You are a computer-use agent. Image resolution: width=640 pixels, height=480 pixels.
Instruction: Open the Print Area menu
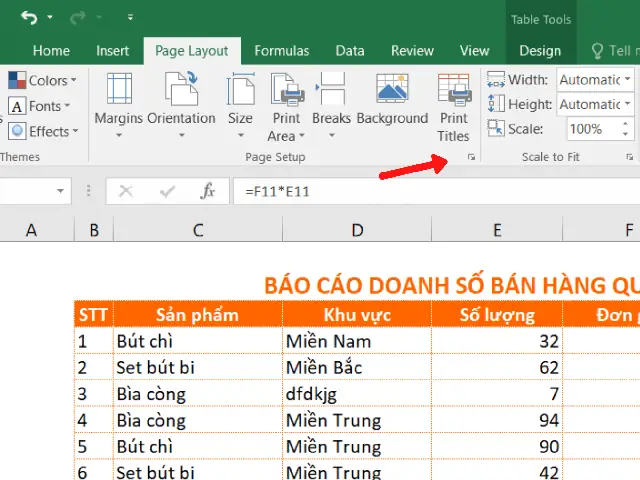(x=287, y=107)
